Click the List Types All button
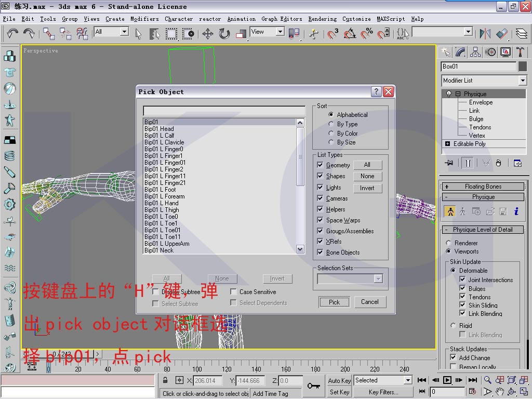The height and width of the screenshot is (399, 532). [367, 165]
